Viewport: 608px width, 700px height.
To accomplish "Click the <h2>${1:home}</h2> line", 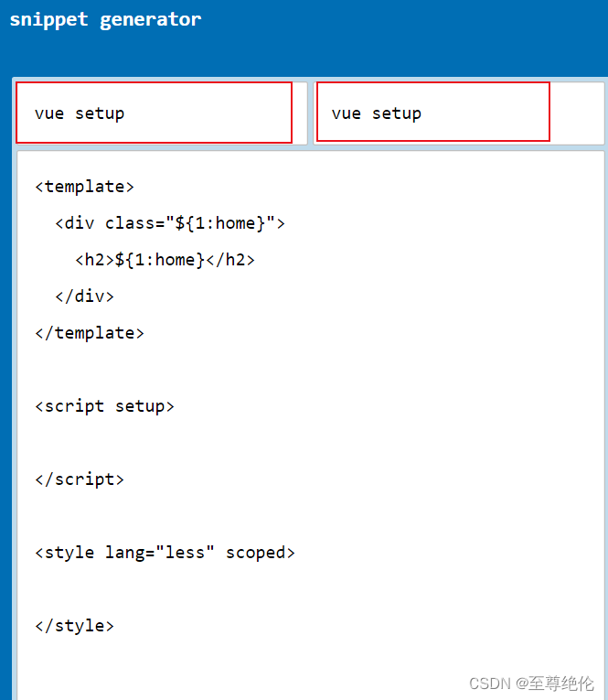I will pyautogui.click(x=165, y=260).
